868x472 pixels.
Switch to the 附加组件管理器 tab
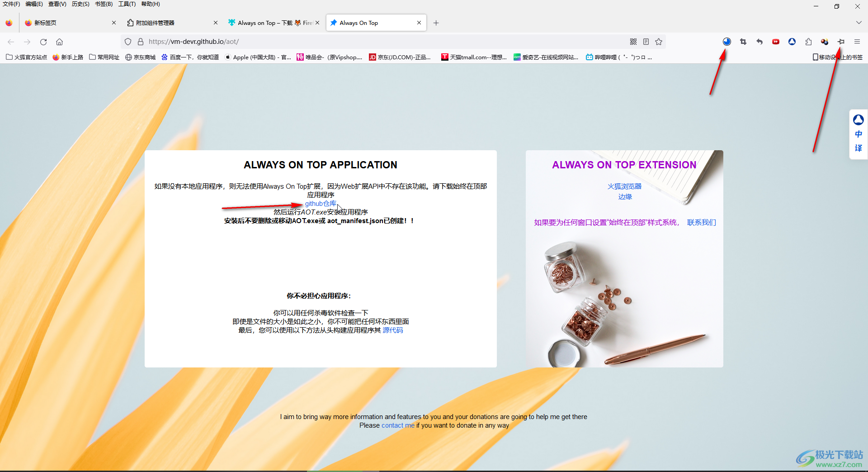point(172,23)
